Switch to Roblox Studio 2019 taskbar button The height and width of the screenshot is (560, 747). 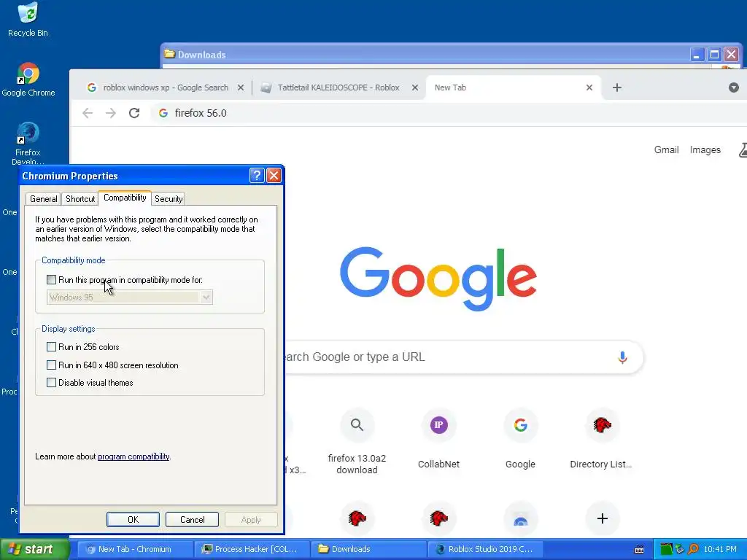[485, 549]
